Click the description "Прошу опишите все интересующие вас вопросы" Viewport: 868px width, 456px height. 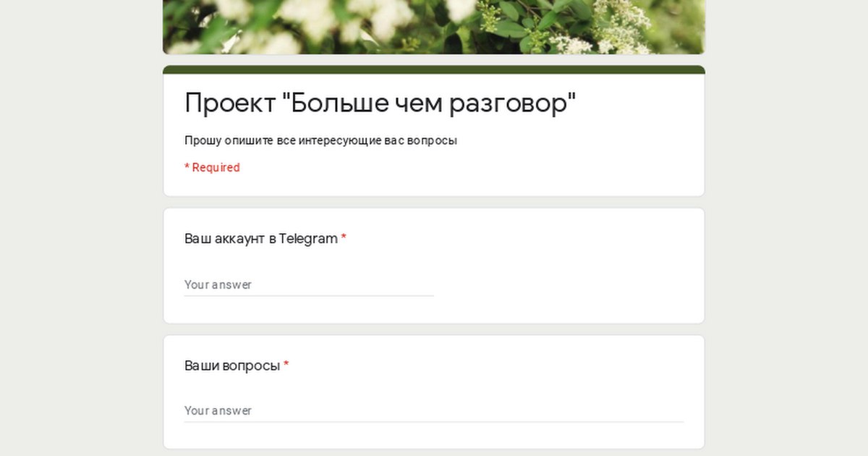pyautogui.click(x=320, y=140)
